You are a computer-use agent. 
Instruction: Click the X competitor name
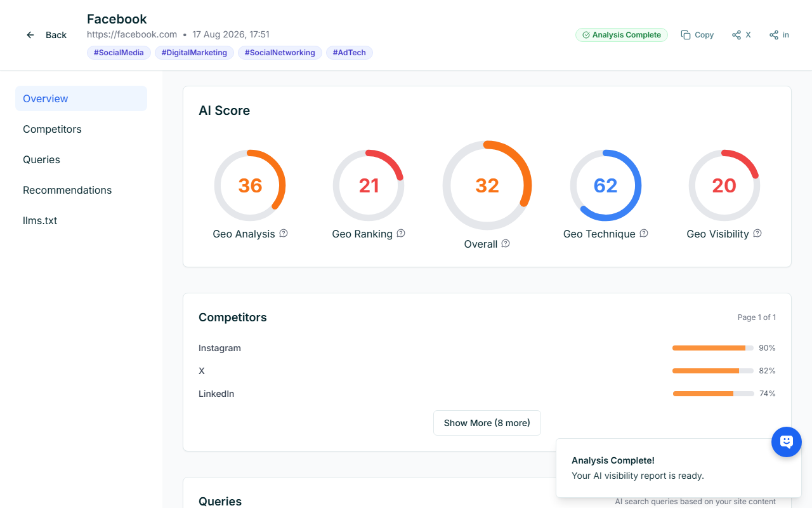coord(202,371)
